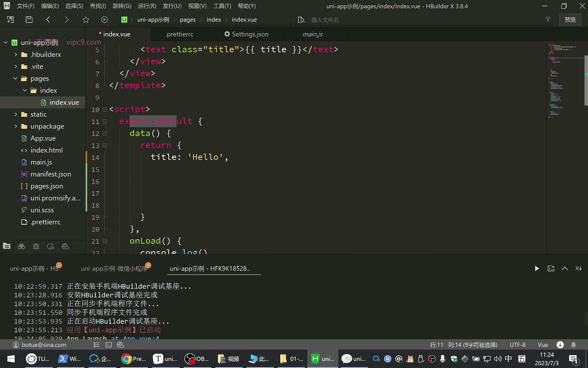Navigate forward with the right arrow

(x=66, y=20)
